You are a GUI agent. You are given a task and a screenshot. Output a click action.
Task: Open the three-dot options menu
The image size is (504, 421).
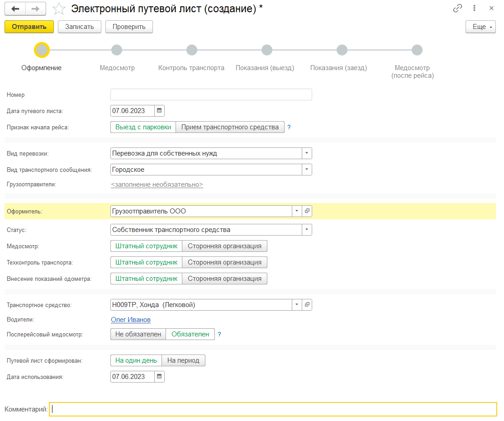coord(475,8)
